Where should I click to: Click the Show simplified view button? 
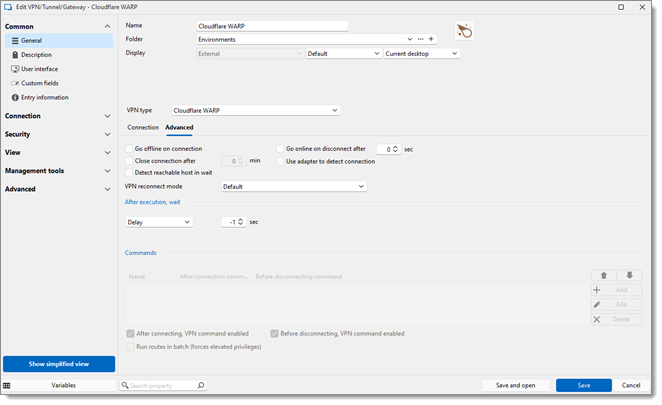click(59, 364)
